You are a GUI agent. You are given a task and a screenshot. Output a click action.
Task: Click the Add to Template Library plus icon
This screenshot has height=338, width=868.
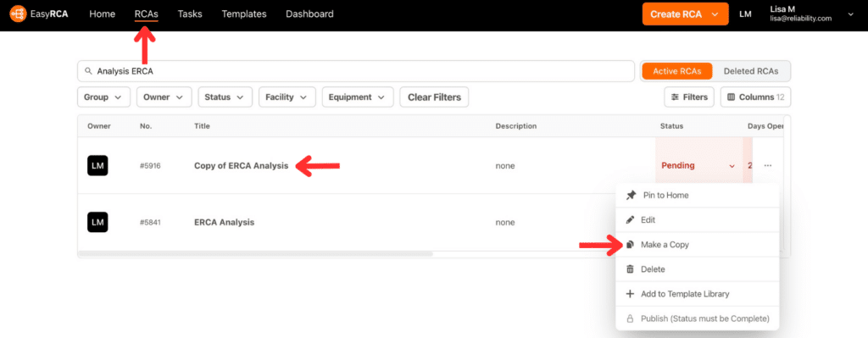(630, 294)
